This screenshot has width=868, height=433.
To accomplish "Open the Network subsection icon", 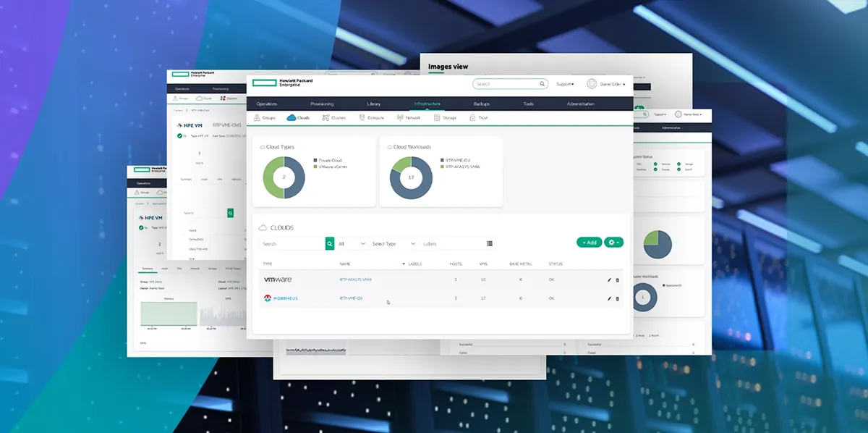I will coord(400,117).
